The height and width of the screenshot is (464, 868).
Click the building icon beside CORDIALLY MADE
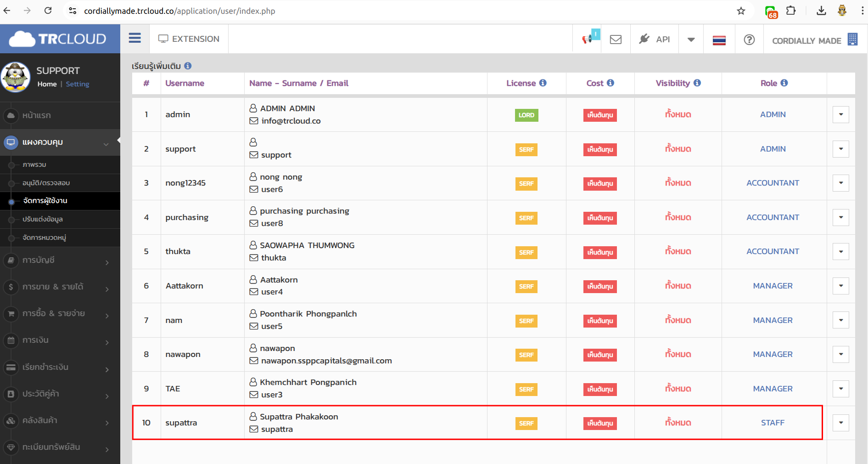pyautogui.click(x=852, y=40)
